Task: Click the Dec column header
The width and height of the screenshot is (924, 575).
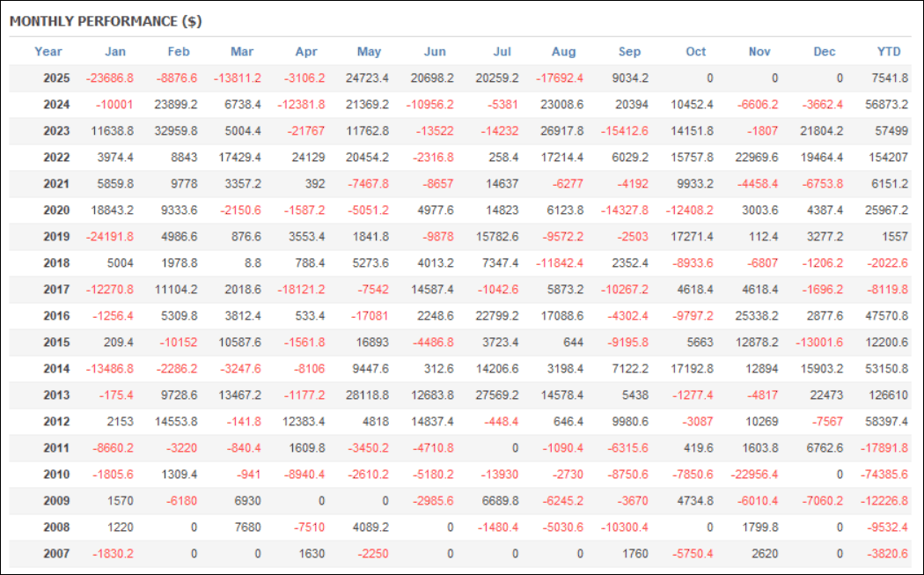Action: tap(825, 51)
